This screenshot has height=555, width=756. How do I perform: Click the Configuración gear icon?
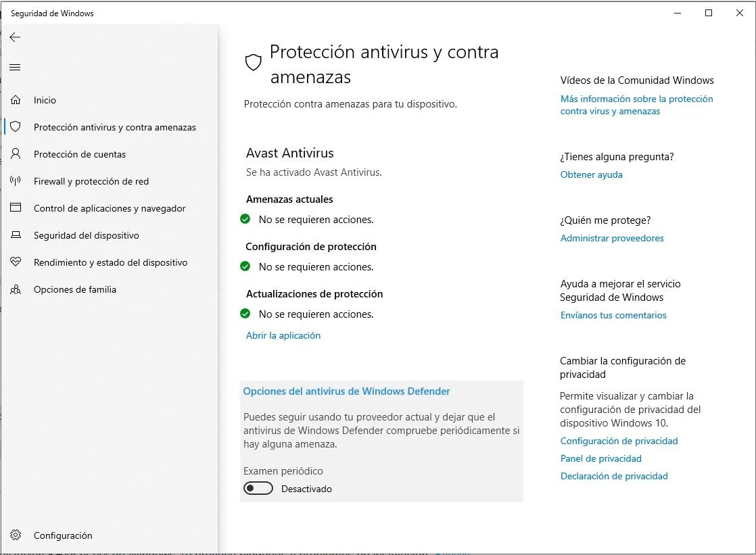tap(16, 535)
